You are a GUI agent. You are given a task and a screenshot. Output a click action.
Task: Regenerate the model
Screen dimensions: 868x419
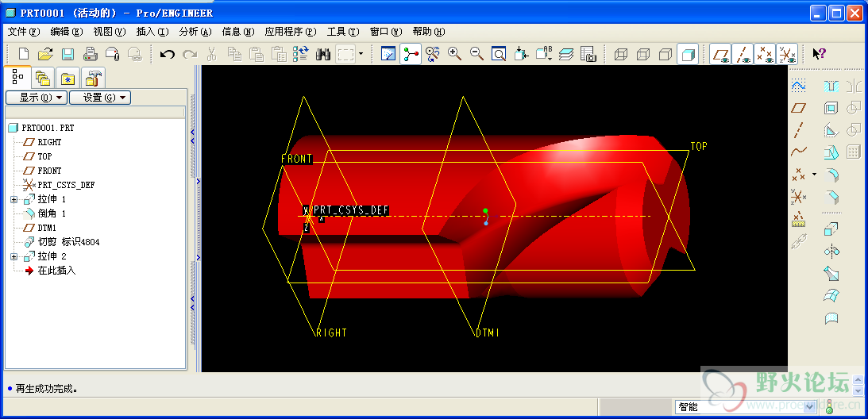301,54
